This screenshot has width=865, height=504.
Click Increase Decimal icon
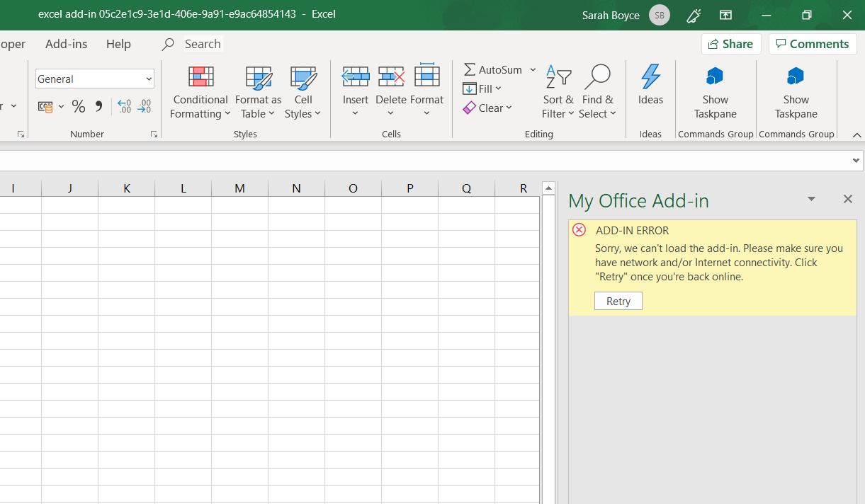point(125,107)
